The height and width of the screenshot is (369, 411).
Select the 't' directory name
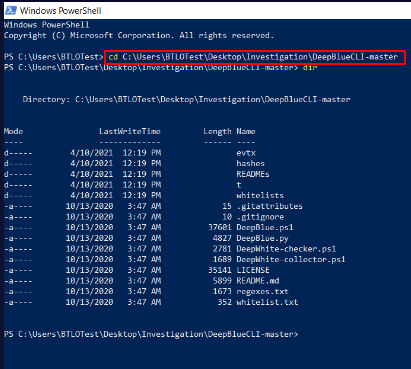[239, 185]
